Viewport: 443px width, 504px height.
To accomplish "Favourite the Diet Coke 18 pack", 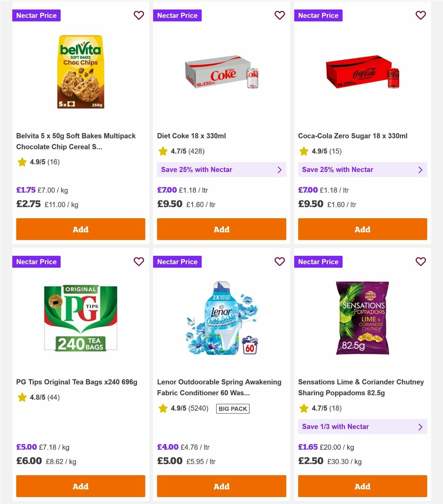I will (x=279, y=15).
